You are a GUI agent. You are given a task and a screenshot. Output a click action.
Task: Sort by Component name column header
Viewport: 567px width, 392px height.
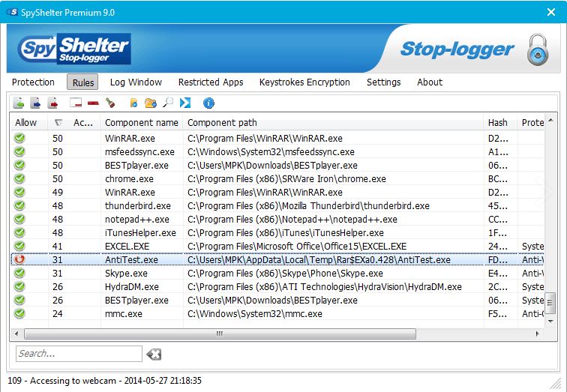142,123
